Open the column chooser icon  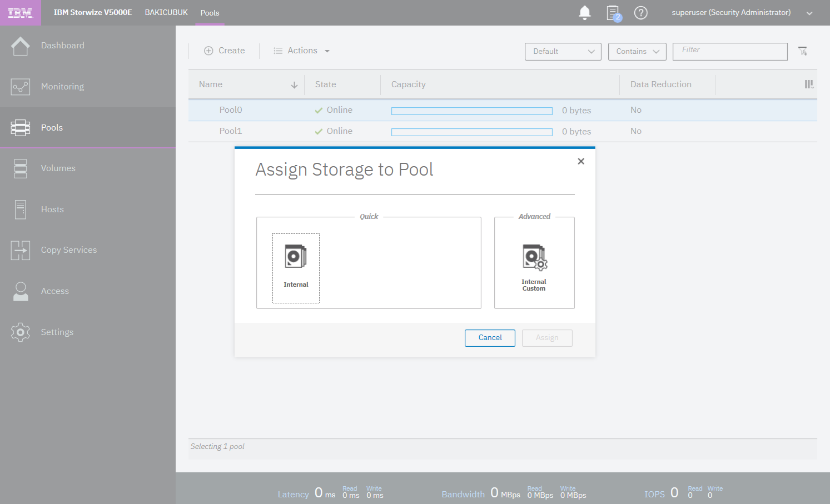tap(809, 84)
